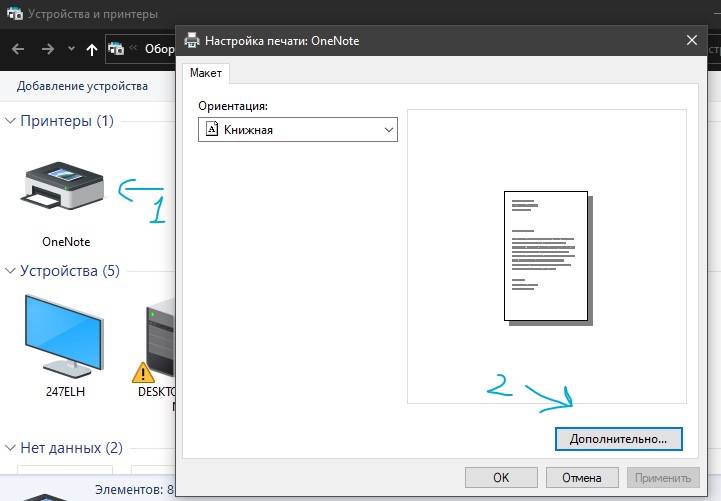Click printer icon in dialog title bar
The width and height of the screenshot is (721, 501).
point(192,40)
